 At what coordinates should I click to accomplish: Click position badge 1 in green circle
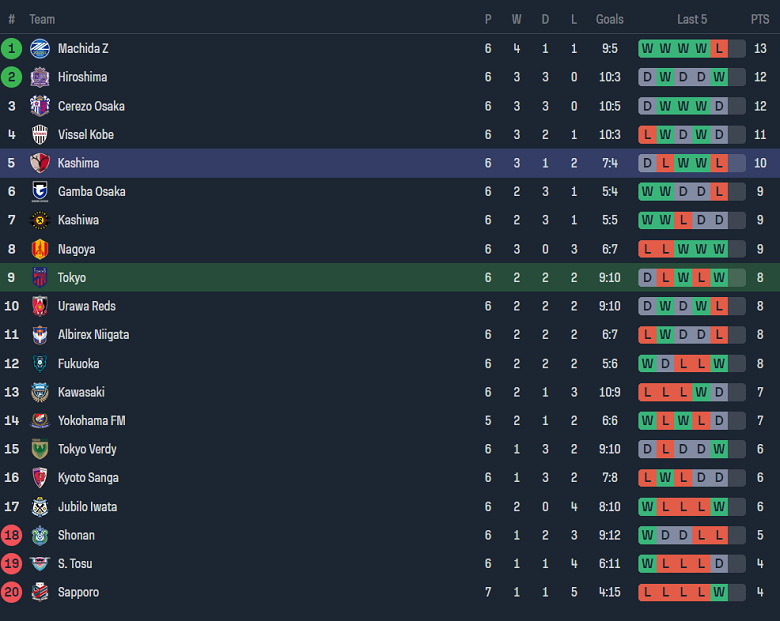(x=12, y=48)
